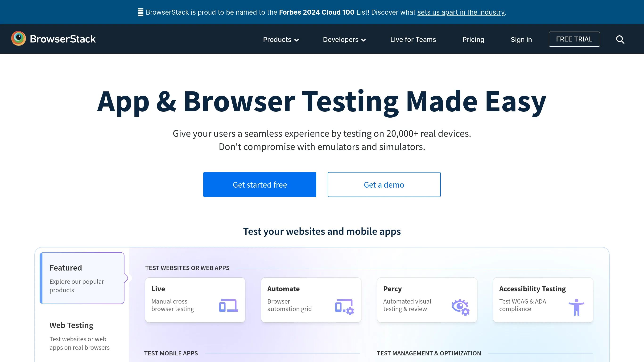Click the Get started free button
This screenshot has height=362, width=644.
coord(260,184)
